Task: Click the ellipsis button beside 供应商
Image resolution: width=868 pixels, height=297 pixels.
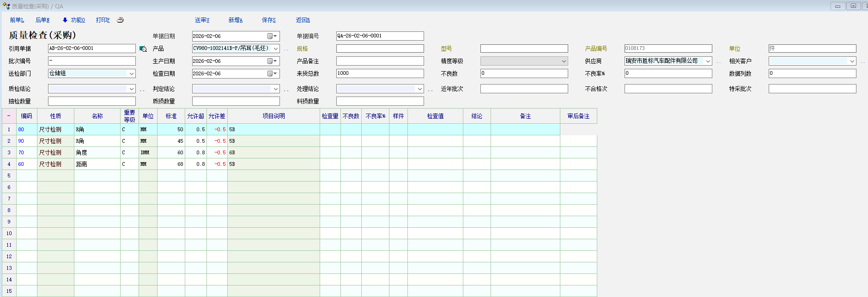Action: (718, 61)
